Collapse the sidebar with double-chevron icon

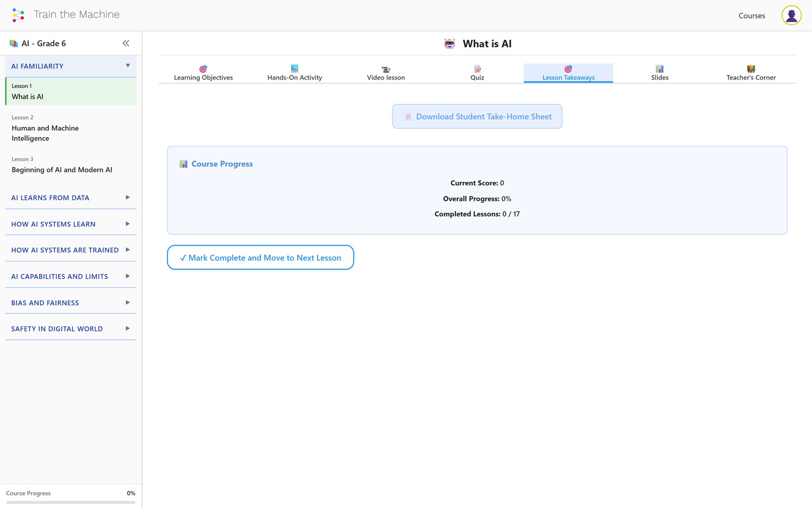click(126, 43)
